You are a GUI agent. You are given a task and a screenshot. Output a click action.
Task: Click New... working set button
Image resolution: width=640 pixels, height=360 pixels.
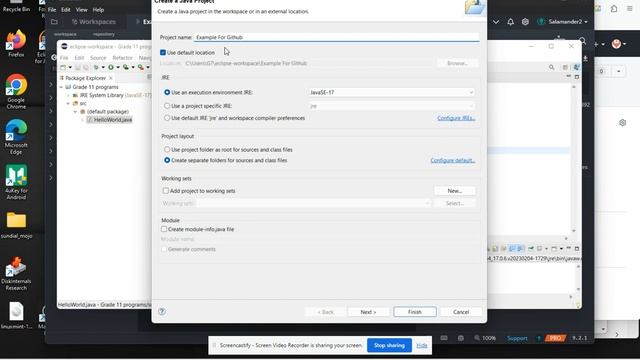[455, 191]
